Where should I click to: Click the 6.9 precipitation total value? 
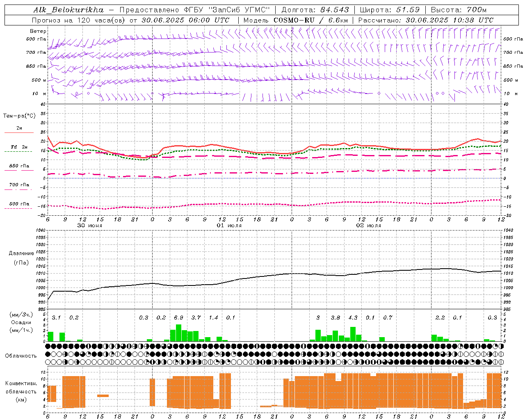(x=178, y=317)
